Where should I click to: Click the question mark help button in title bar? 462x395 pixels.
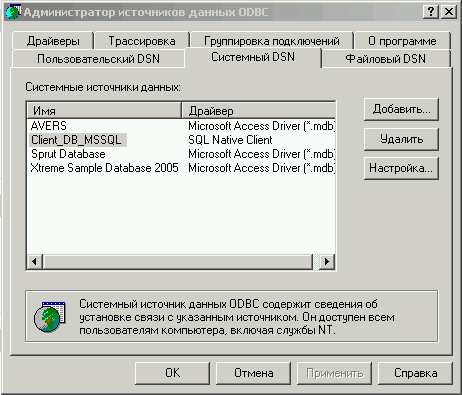click(x=431, y=12)
